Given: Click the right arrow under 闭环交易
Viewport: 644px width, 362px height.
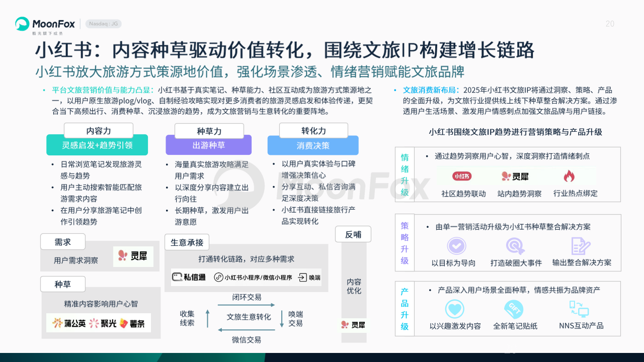Looking at the screenshot, I should pos(246,305).
